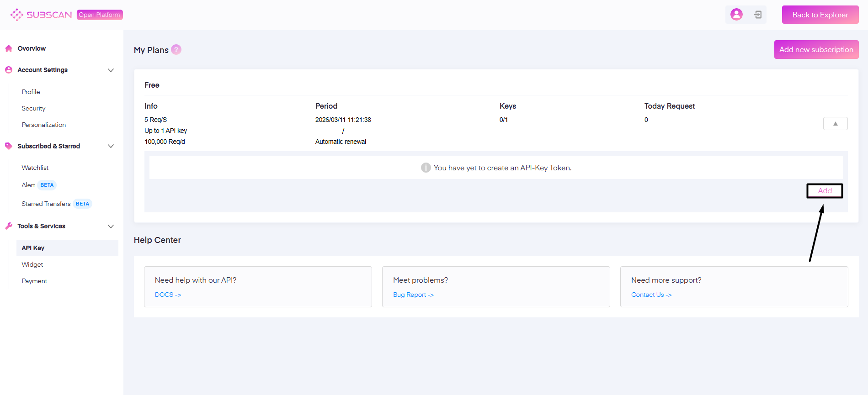Click the Account Settings person icon

point(9,70)
